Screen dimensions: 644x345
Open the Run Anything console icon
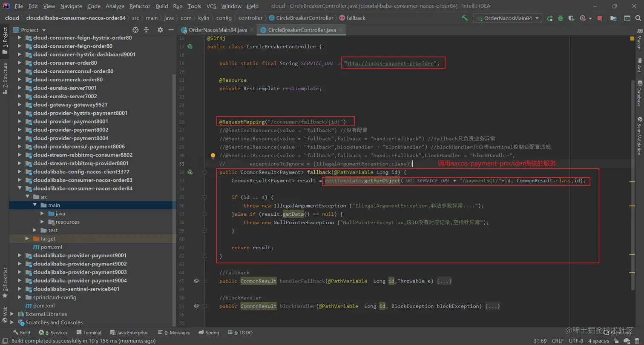click(627, 18)
